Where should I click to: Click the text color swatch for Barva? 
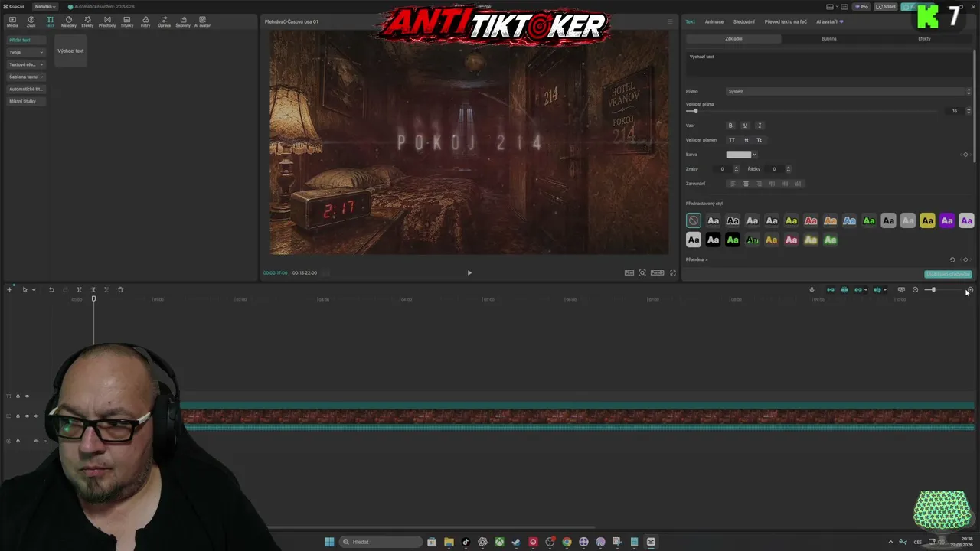(739, 155)
